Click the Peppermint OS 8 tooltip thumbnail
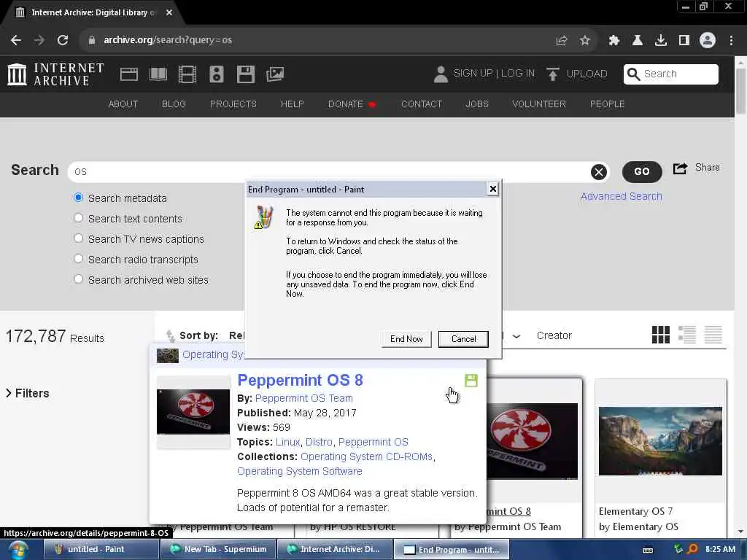Screen dimensions: 747x560 pyautogui.click(x=193, y=412)
